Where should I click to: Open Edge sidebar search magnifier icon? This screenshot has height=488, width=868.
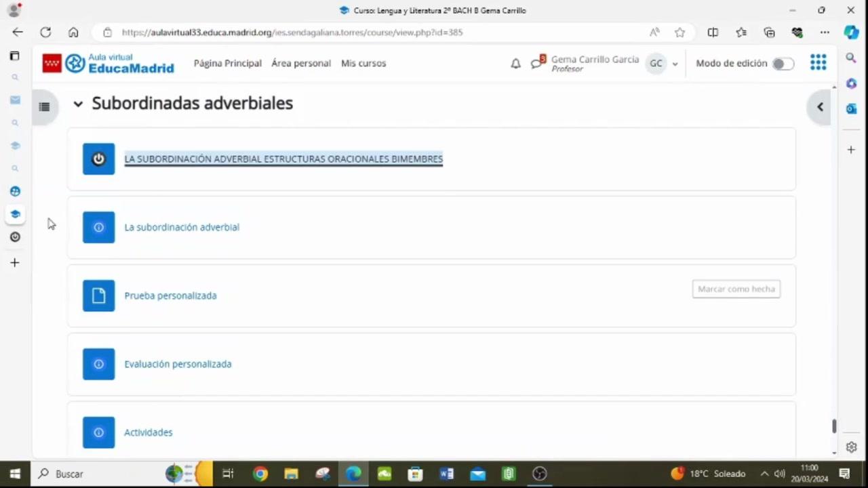tap(851, 58)
